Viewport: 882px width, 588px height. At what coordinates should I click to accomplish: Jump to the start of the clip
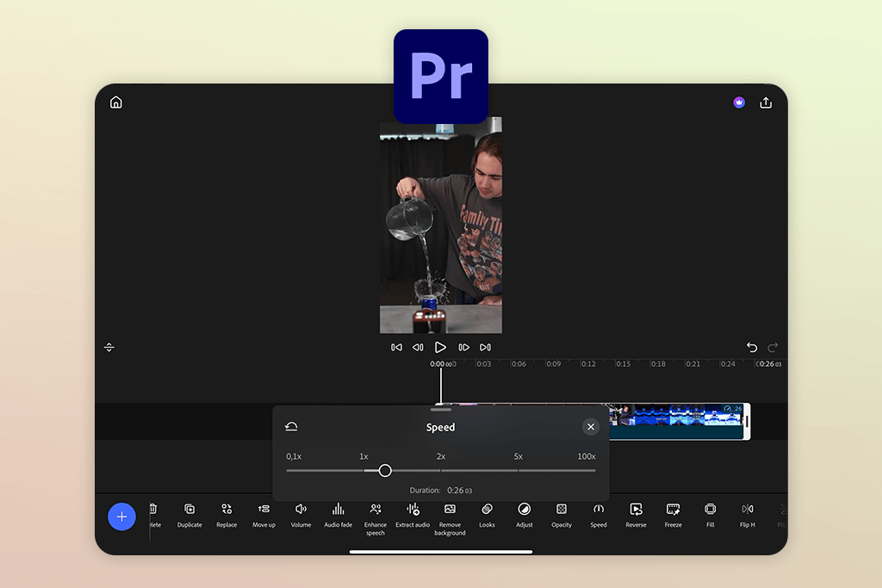396,348
